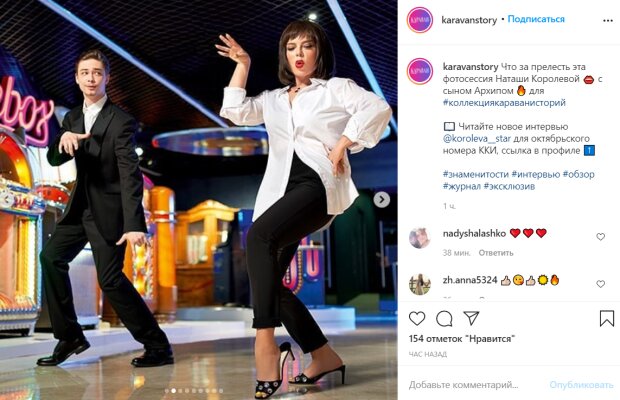Image resolution: width=620 pixels, height=400 pixels.
Task: Open comments via speech bubble icon
Action: tap(444, 318)
